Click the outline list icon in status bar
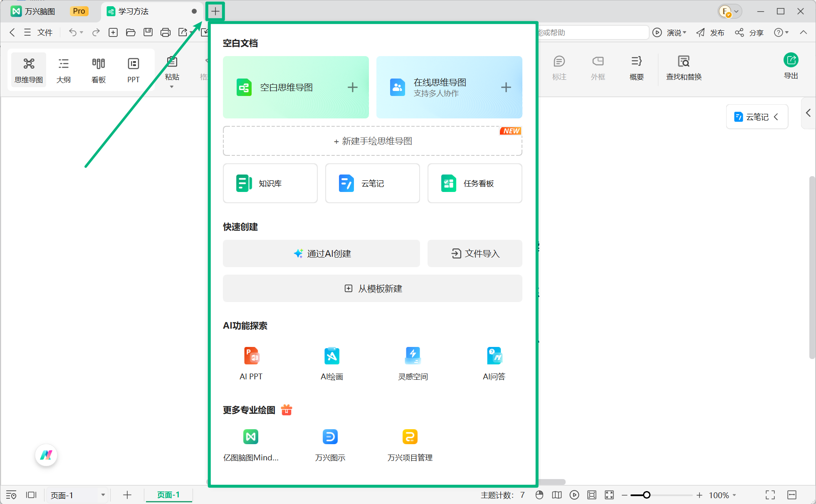The height and width of the screenshot is (504, 816). [11, 495]
